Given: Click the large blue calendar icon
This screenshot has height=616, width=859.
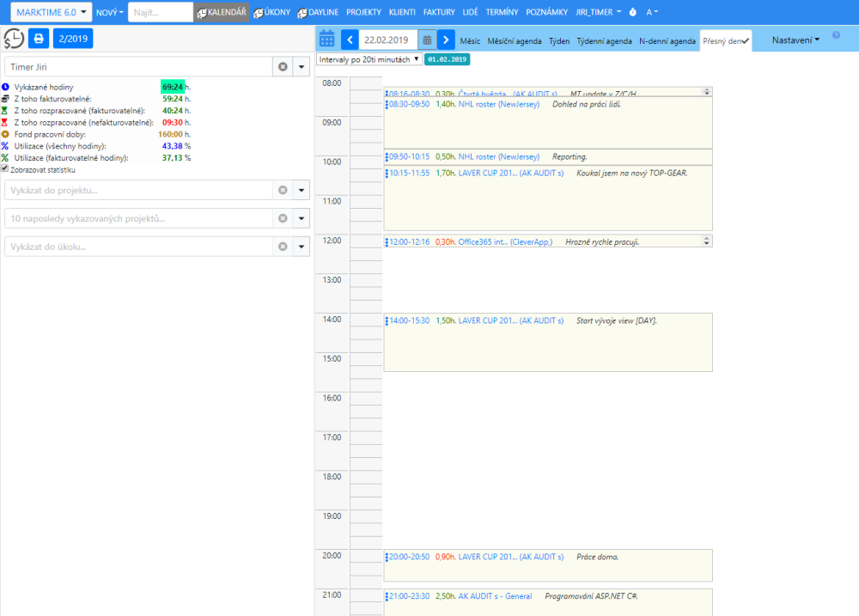Looking at the screenshot, I should coord(327,39).
